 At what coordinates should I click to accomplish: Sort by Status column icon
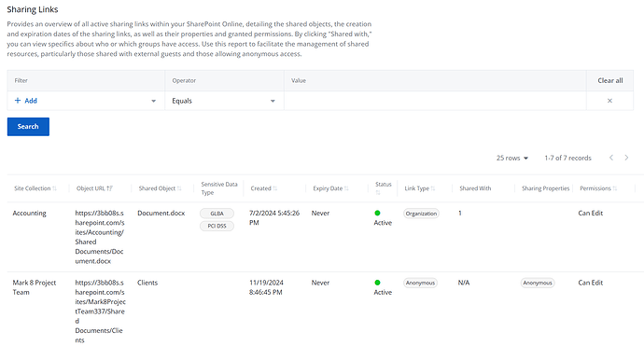[x=378, y=193]
